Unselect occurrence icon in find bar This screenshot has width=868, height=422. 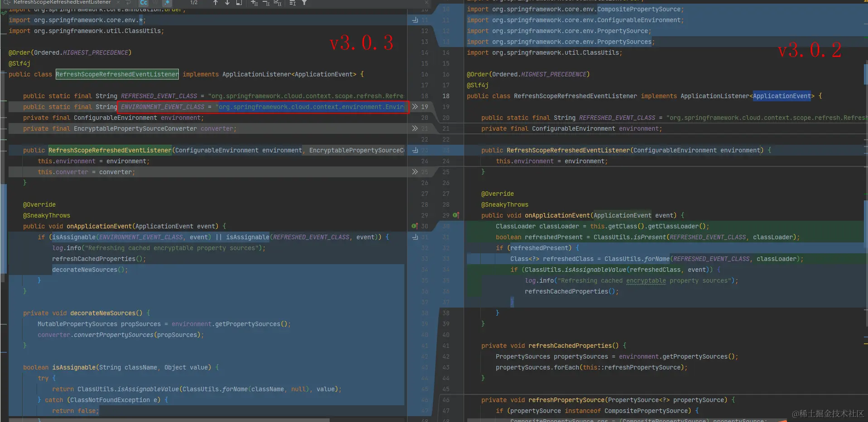pos(266,3)
